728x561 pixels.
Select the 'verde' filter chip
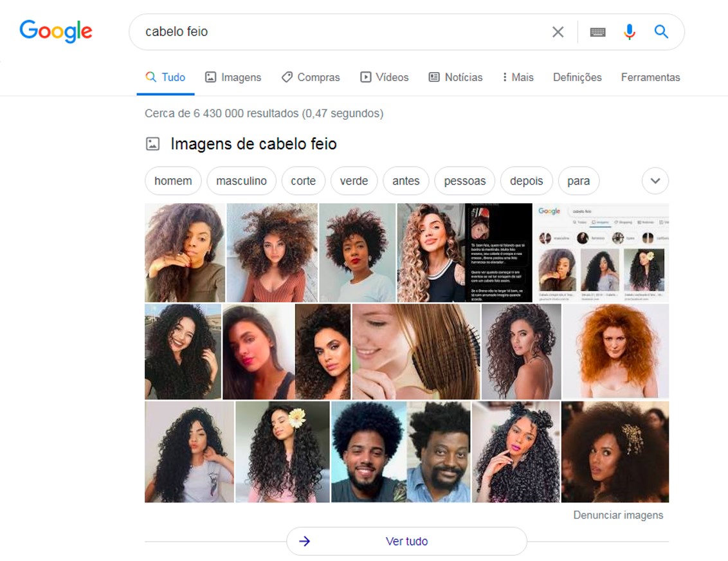point(354,181)
